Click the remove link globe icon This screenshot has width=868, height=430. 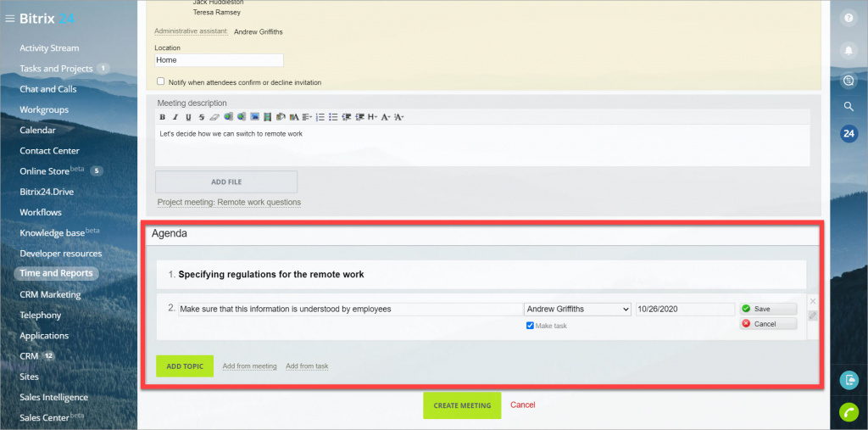pos(242,116)
